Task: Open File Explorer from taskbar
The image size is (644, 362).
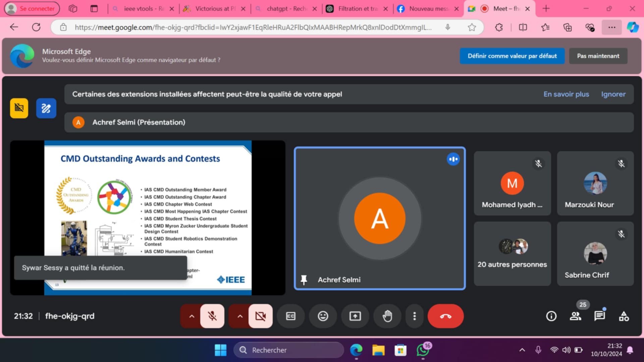Action: (378, 350)
